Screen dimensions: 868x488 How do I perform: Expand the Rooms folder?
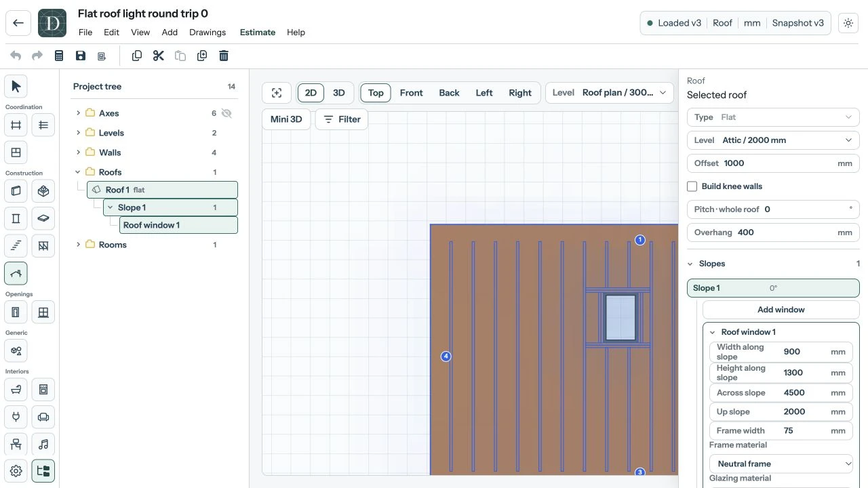point(78,245)
